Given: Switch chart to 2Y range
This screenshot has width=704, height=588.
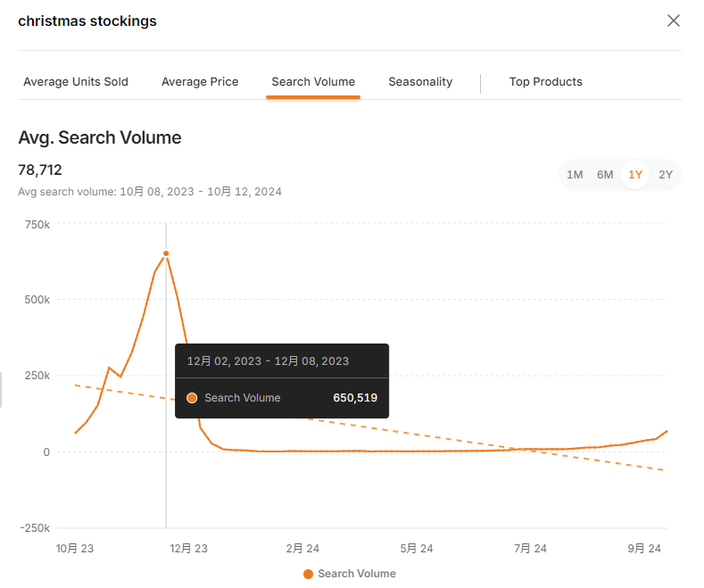Looking at the screenshot, I should pyautogui.click(x=666, y=175).
